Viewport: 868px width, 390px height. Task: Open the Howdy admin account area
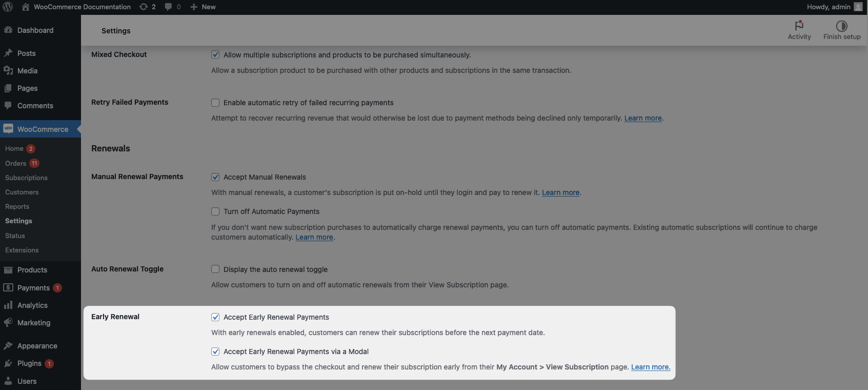click(x=829, y=7)
